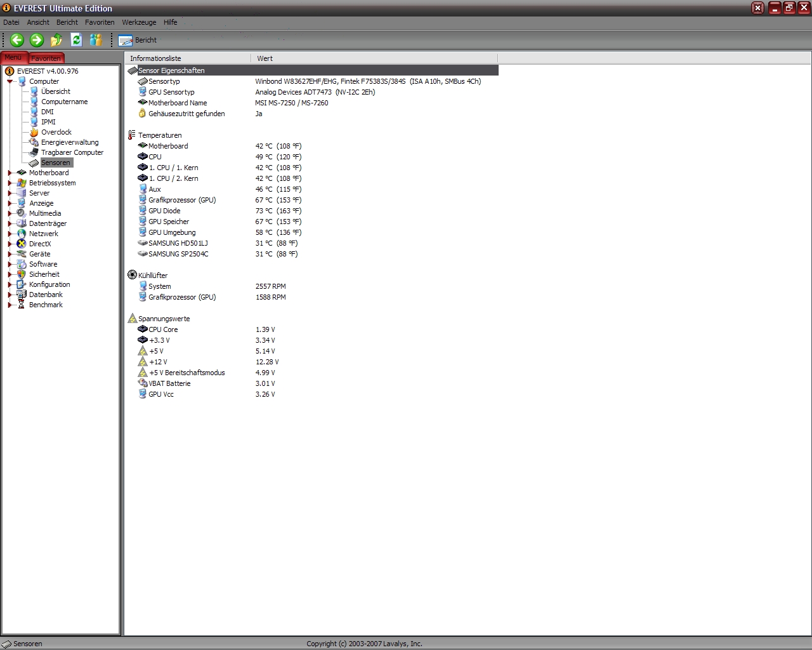This screenshot has height=650, width=812.
Task: Open the Bericht menu in menu bar
Action: [x=67, y=22]
